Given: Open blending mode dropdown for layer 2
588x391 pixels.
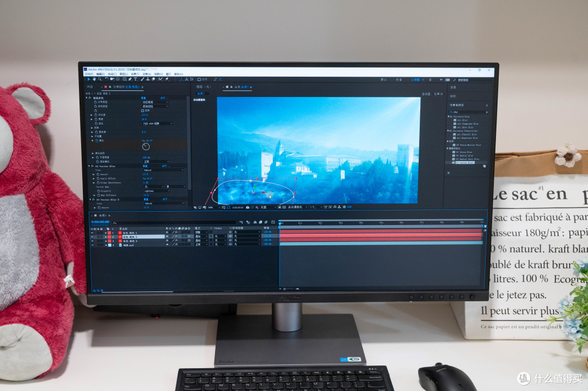Looking at the screenshot, I should coord(201,237).
